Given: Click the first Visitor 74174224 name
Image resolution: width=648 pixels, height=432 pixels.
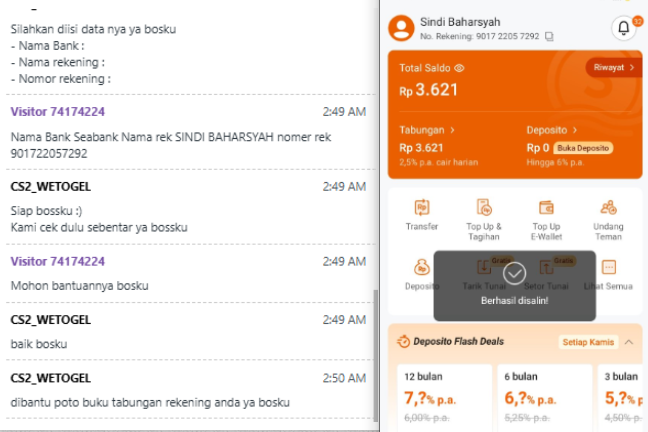Looking at the screenshot, I should click(57, 112).
